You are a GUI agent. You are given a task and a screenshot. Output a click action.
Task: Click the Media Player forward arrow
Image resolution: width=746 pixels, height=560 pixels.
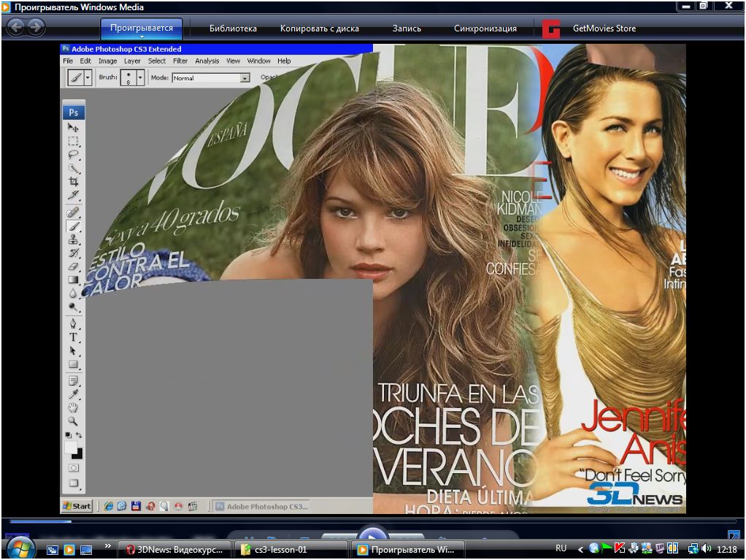tap(36, 27)
